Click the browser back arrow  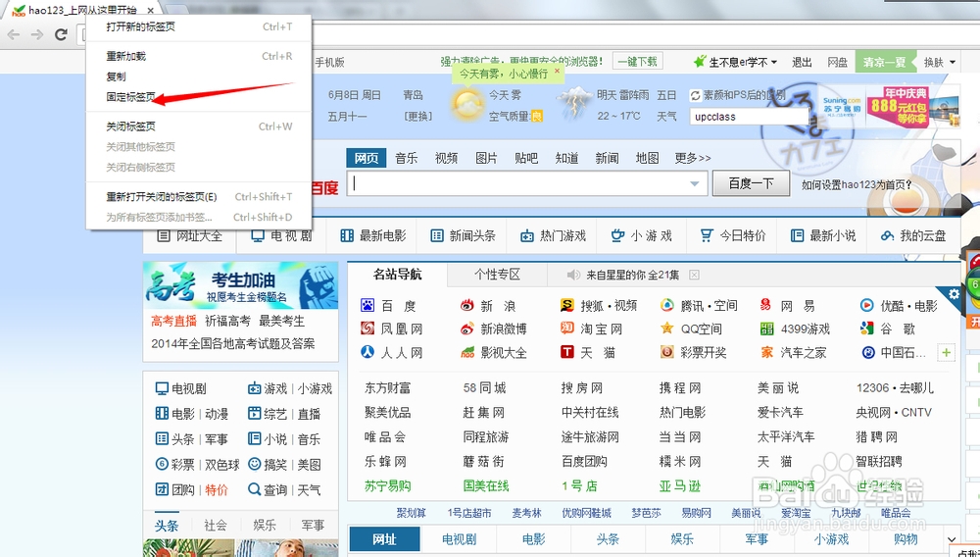pyautogui.click(x=14, y=34)
